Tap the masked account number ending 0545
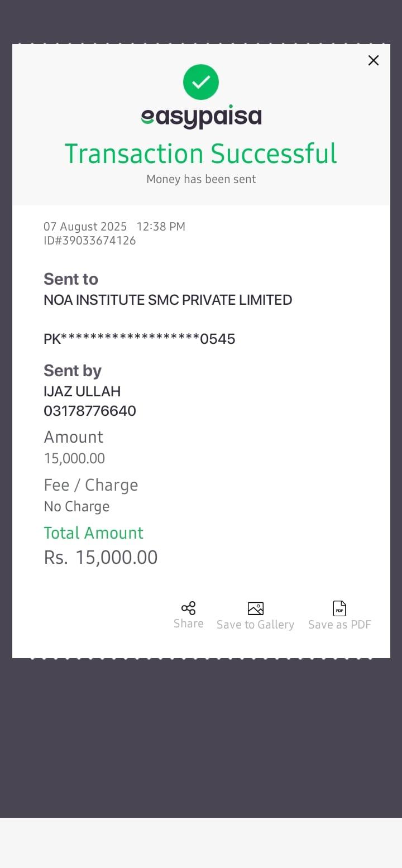Screen dimensions: 402x868 click(140, 339)
